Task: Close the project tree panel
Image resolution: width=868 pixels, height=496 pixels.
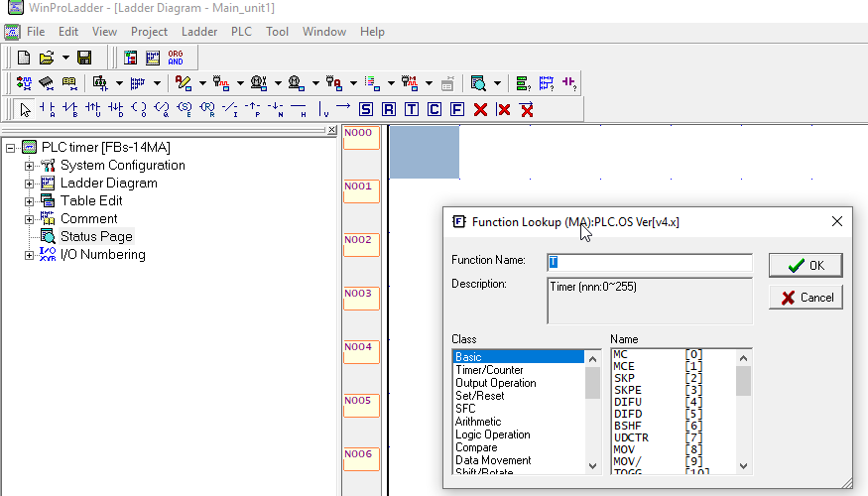Action: (331, 130)
